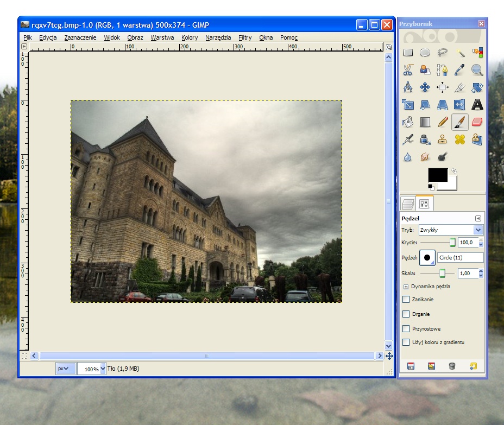
Task: Select the Eraser tool
Action: pyautogui.click(x=477, y=122)
